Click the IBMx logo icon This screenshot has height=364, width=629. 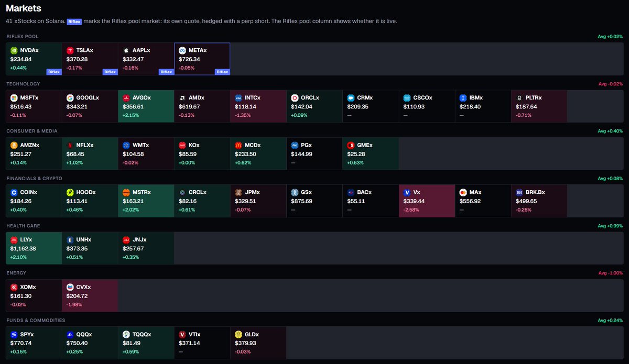tap(463, 98)
